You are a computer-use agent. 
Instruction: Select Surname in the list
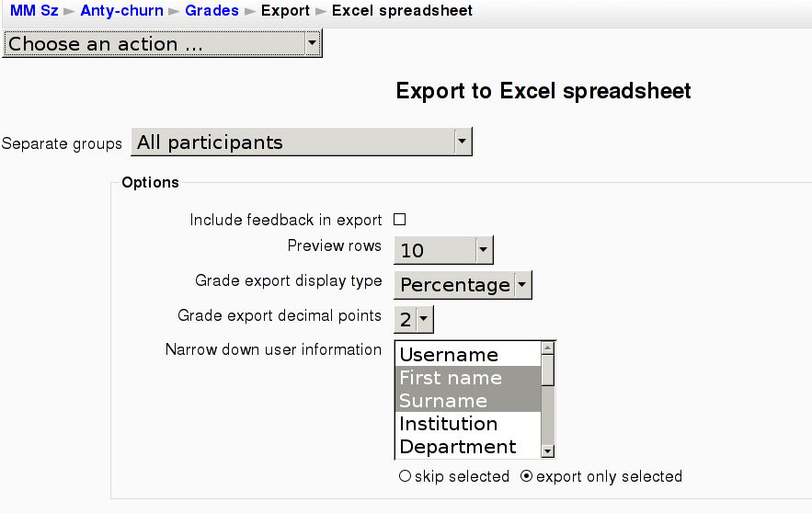[468, 400]
